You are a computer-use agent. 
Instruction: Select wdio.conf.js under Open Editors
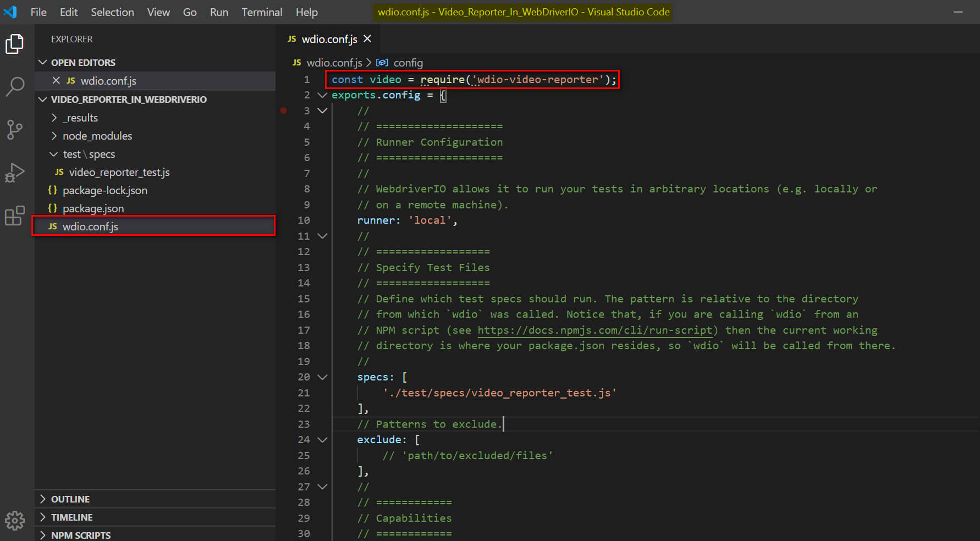point(155,80)
